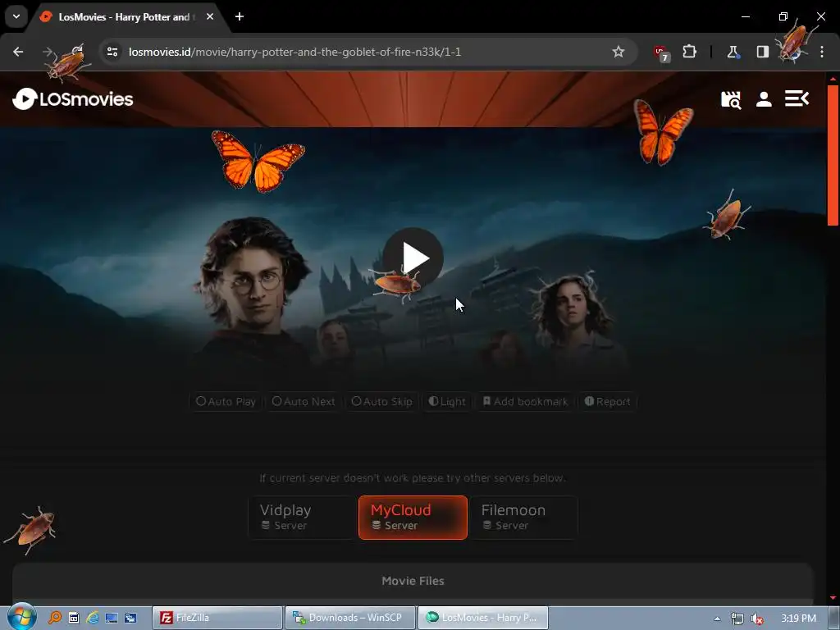The width and height of the screenshot is (840, 630).
Task: Switch to FileZilla from the taskbar
Action: (x=217, y=618)
